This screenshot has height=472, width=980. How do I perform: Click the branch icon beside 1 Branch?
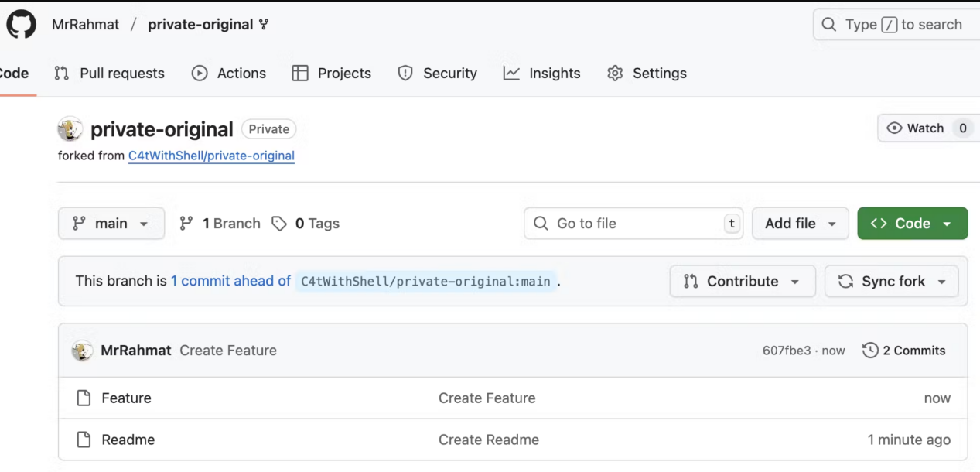tap(186, 224)
